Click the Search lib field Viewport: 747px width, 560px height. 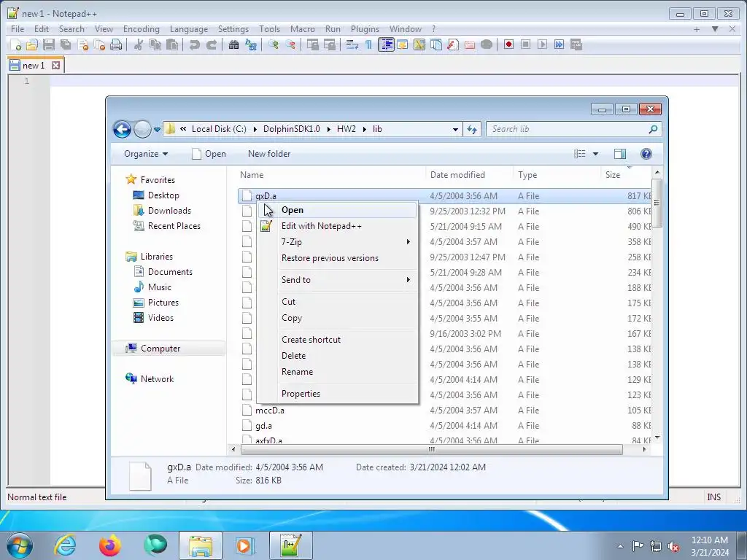(x=573, y=129)
